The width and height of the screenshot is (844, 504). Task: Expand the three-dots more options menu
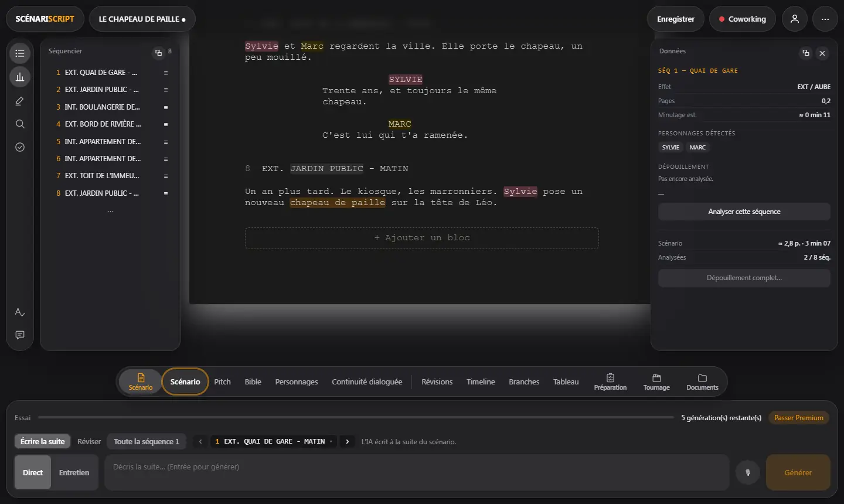click(825, 19)
